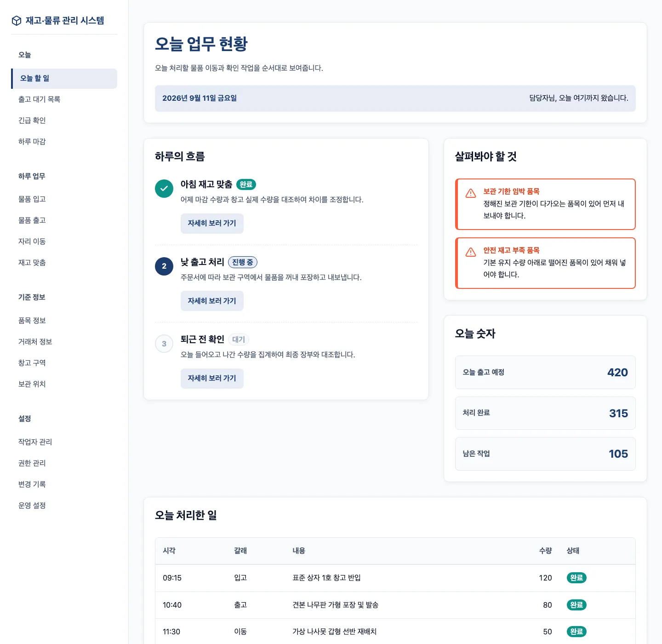Click the 완료 badge on the 09:15 row
The image size is (662, 644).
576,578
